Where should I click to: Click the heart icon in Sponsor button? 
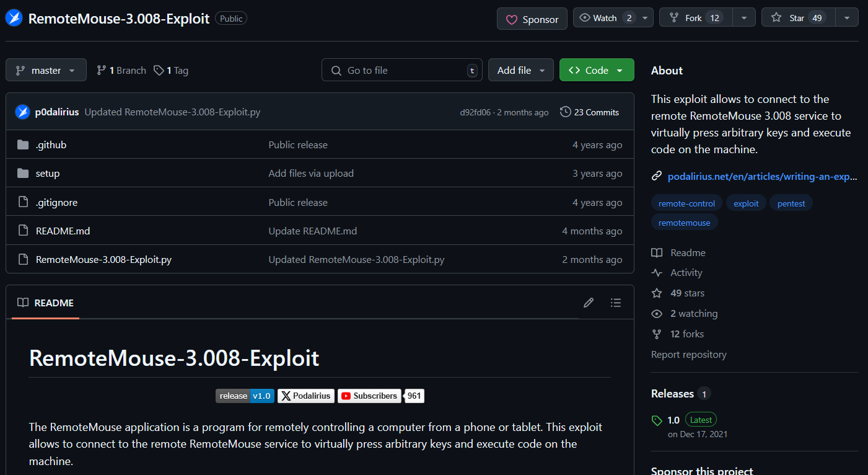[512, 20]
